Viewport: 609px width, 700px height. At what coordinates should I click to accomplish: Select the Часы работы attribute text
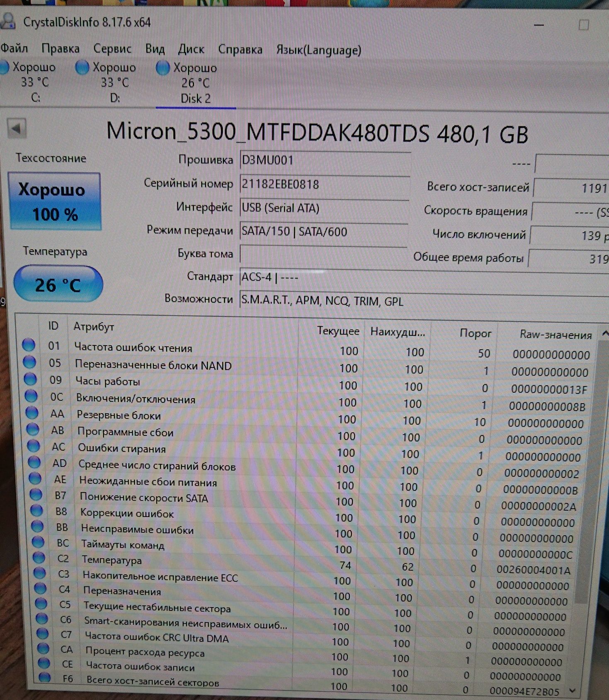108,381
